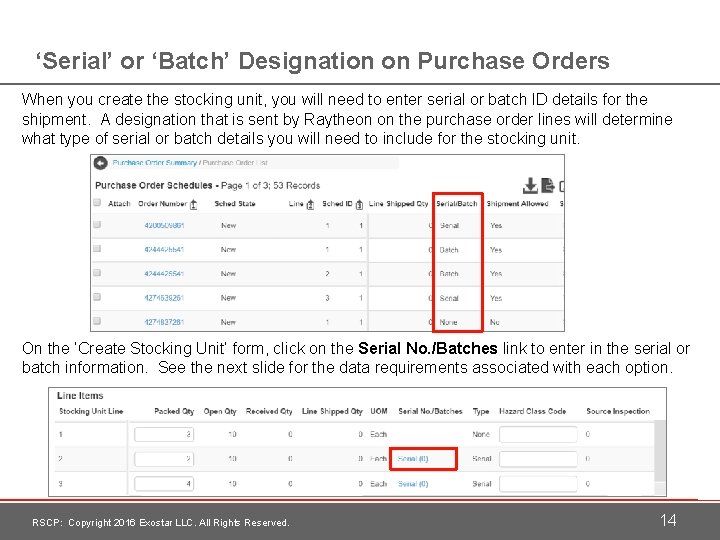The width and height of the screenshot is (720, 540).
Task: Click 'No' in Shipment Allowed column
Action: 495,322
